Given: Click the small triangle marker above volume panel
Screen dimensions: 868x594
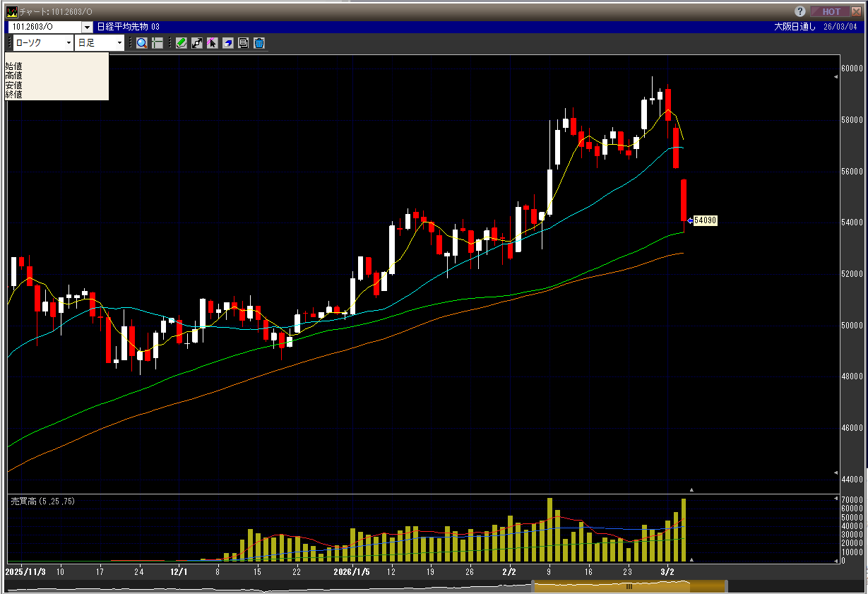Looking at the screenshot, I should [691, 489].
